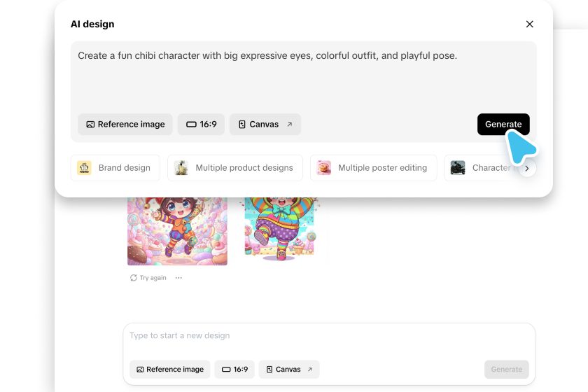The height and width of the screenshot is (392, 588).
Task: Click the Reference image icon in top prompt
Action: point(90,125)
